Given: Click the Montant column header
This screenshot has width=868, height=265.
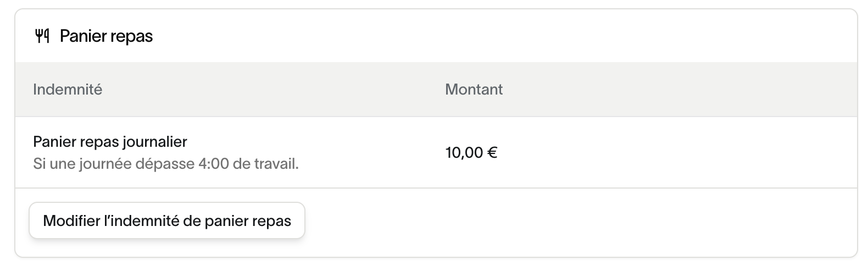Looking at the screenshot, I should [x=474, y=89].
